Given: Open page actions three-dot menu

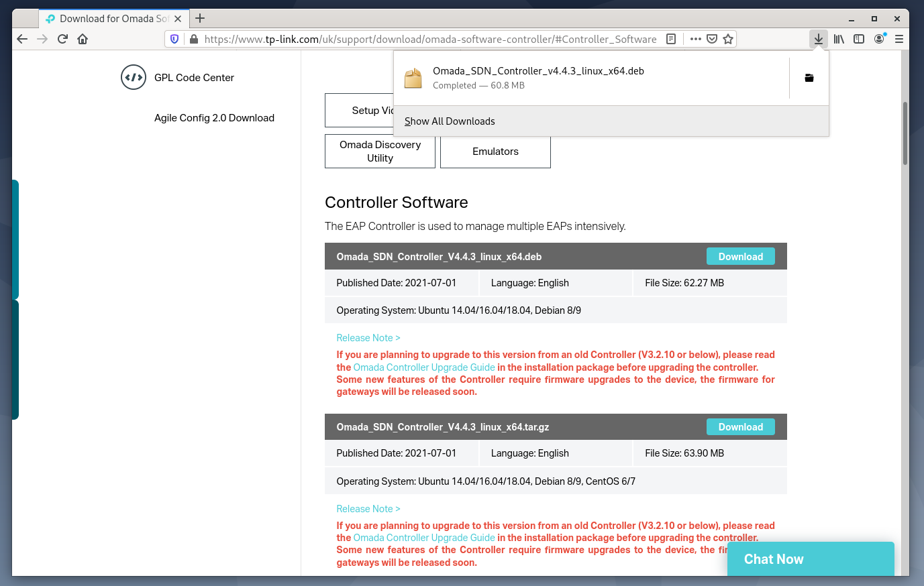Looking at the screenshot, I should pyautogui.click(x=696, y=39).
